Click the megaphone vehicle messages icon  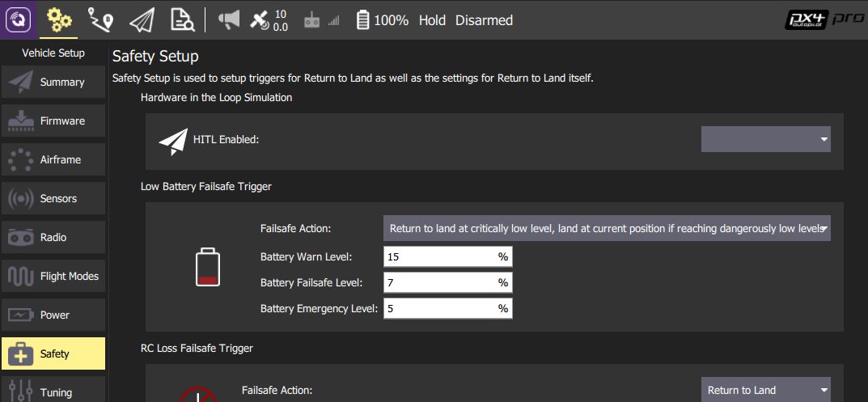[x=230, y=20]
